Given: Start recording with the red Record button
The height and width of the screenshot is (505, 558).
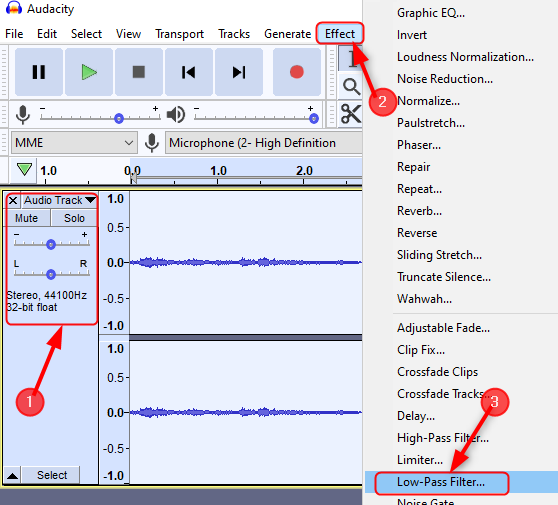Looking at the screenshot, I should click(x=297, y=72).
